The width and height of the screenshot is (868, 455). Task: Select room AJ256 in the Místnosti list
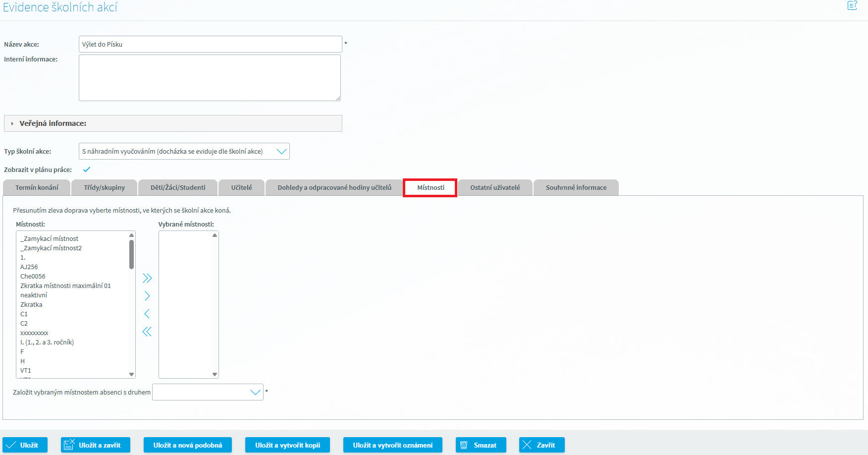pos(29,267)
